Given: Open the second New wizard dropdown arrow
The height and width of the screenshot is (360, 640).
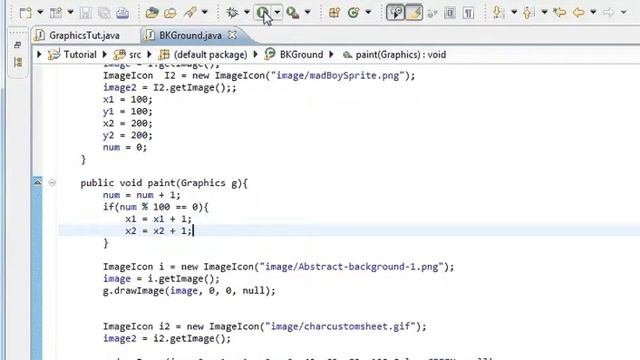Looking at the screenshot, I should click(70, 13).
